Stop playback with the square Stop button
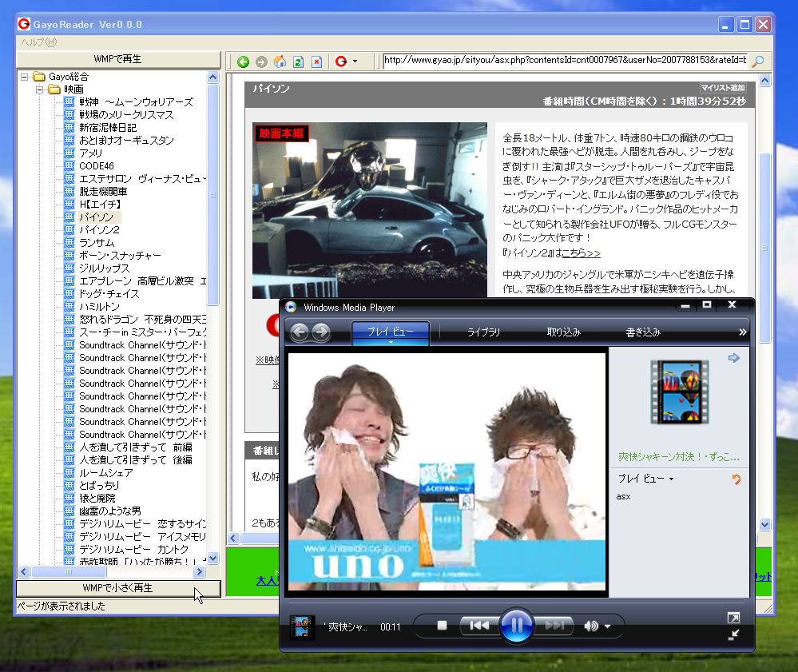Image resolution: width=798 pixels, height=672 pixels. point(442,625)
